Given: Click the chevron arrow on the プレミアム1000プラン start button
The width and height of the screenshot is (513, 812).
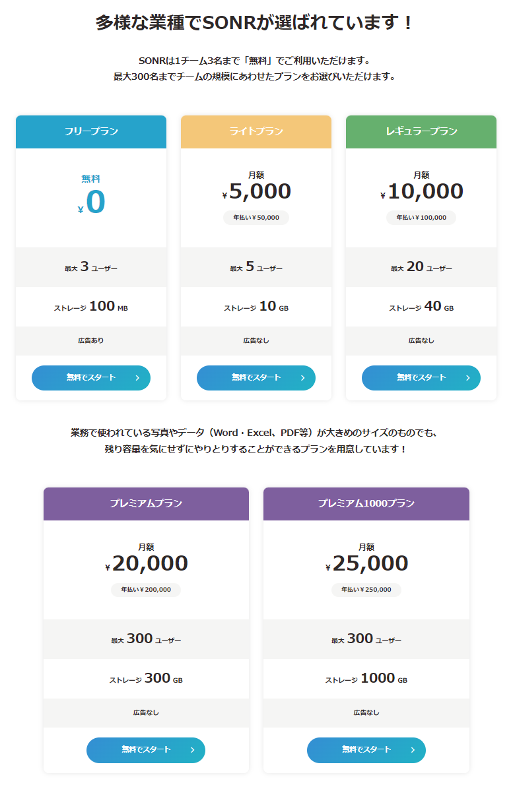Looking at the screenshot, I should [413, 750].
